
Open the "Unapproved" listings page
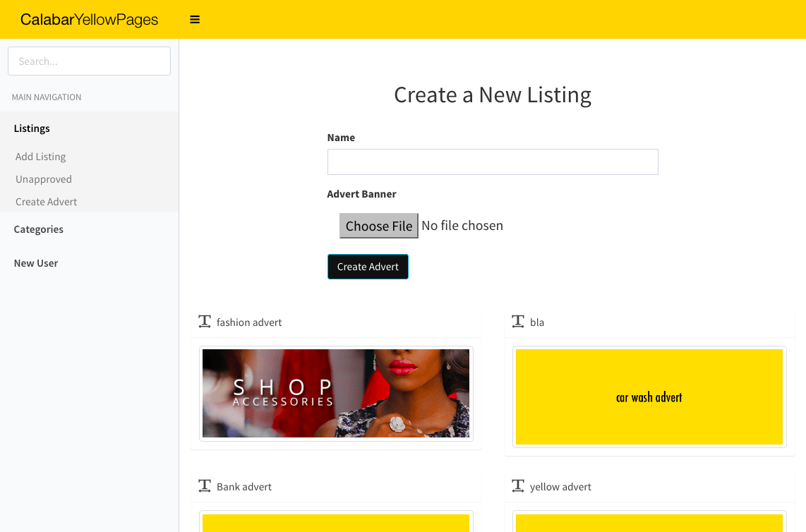pyautogui.click(x=43, y=179)
